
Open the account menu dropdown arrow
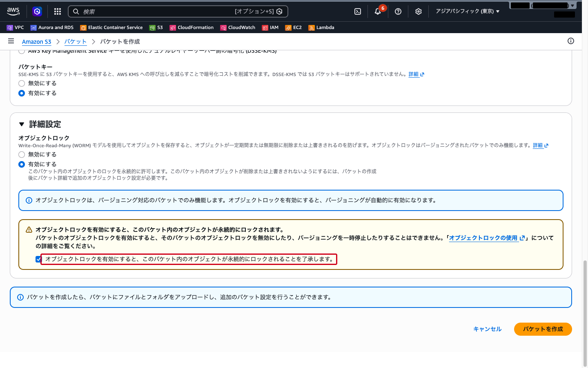tap(572, 6)
